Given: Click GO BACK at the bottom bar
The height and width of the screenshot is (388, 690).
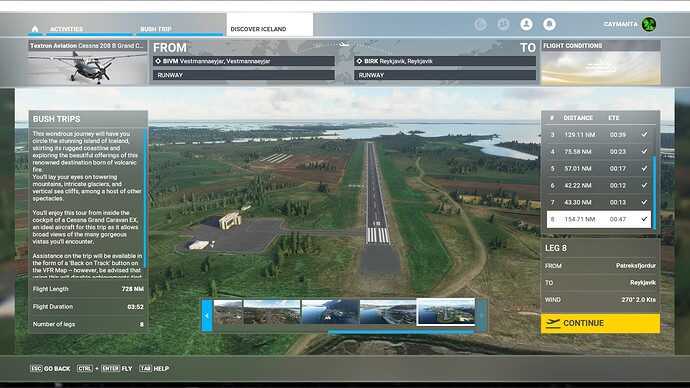Looking at the screenshot, I should click(x=50, y=369).
